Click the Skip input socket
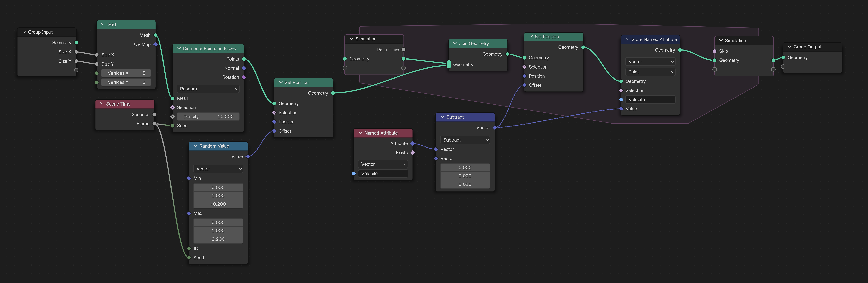 pyautogui.click(x=715, y=51)
